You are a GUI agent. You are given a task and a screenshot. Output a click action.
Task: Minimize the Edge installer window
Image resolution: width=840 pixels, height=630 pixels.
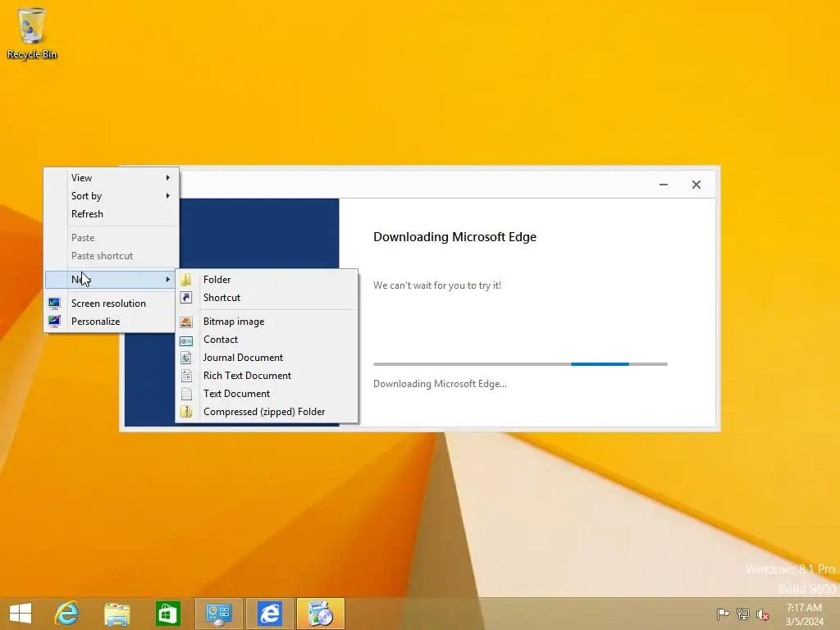(663, 185)
